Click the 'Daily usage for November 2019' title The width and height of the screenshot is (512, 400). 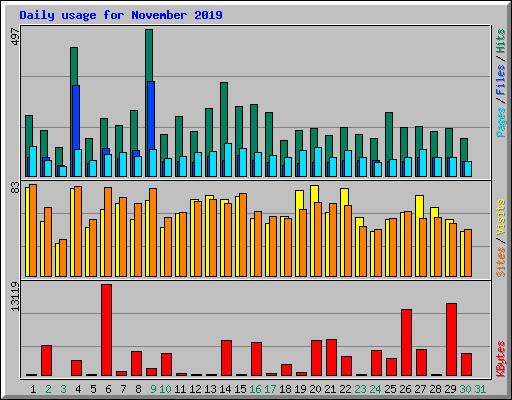pyautogui.click(x=121, y=15)
